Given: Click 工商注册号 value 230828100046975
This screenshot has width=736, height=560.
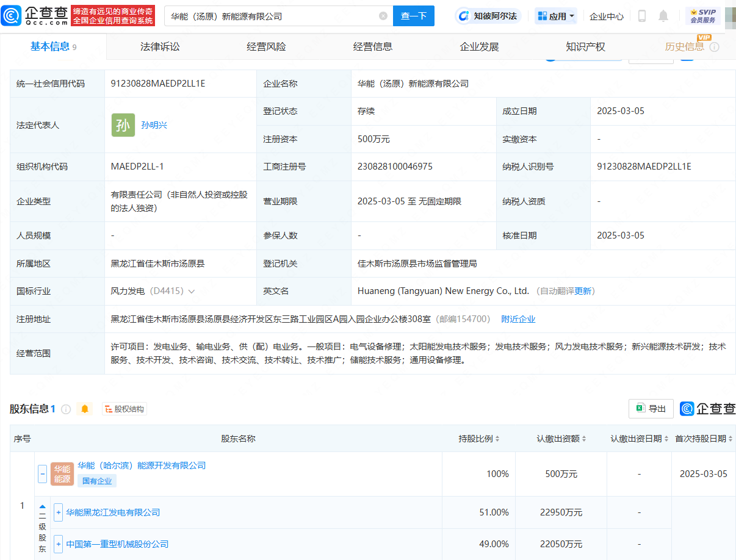Looking at the screenshot, I should [x=395, y=167].
